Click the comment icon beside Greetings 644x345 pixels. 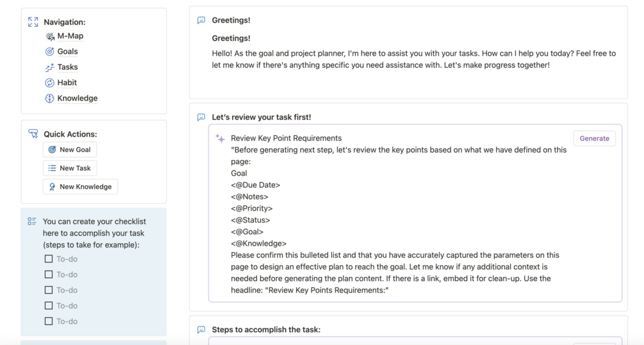pos(201,21)
